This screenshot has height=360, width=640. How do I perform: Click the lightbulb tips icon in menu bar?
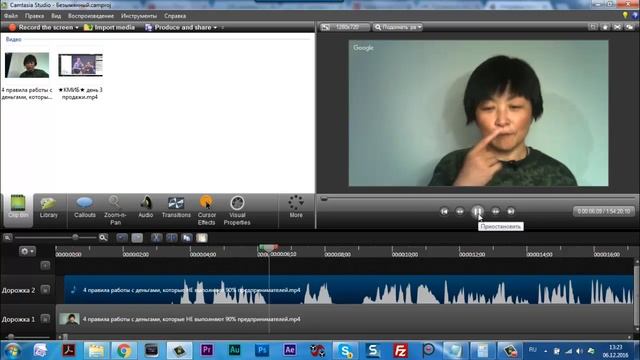tap(625, 16)
